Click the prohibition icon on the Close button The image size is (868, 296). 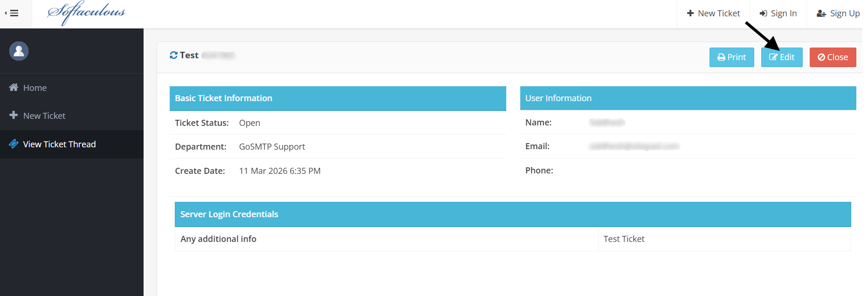pyautogui.click(x=821, y=57)
